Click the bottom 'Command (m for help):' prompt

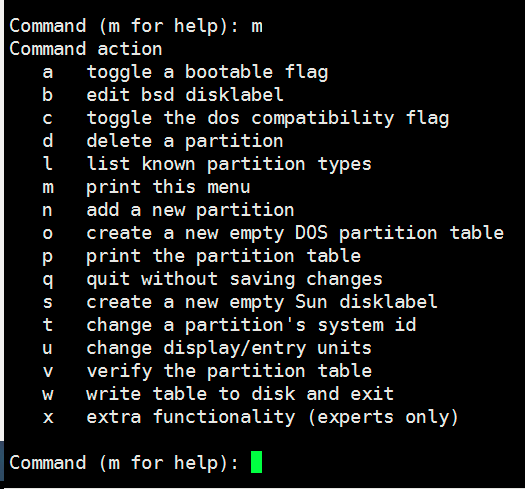pos(124,463)
